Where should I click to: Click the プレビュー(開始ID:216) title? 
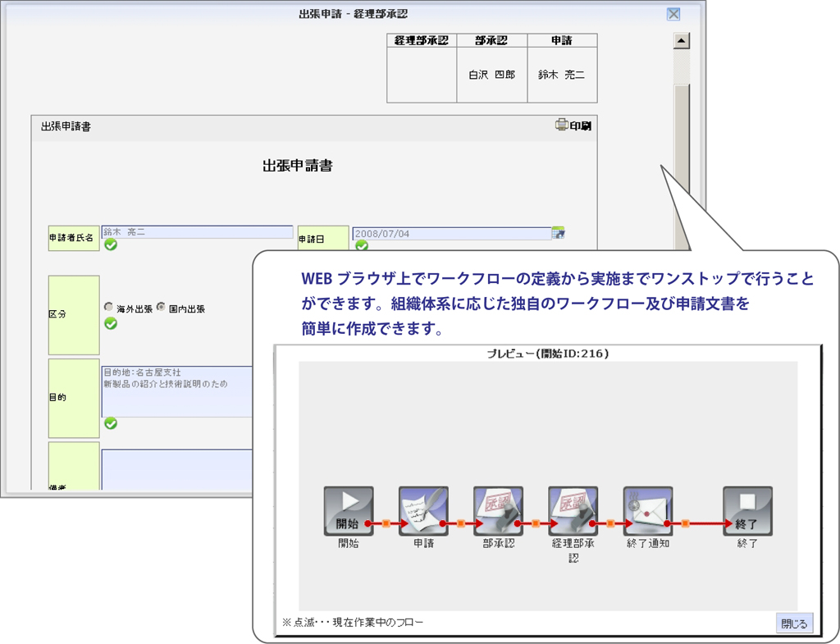coord(547,354)
